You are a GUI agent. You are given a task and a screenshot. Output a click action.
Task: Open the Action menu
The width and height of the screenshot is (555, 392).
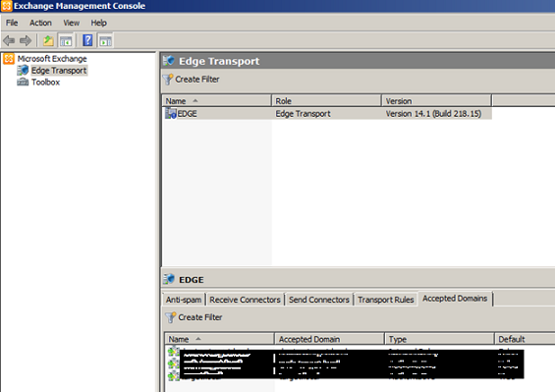tap(40, 23)
